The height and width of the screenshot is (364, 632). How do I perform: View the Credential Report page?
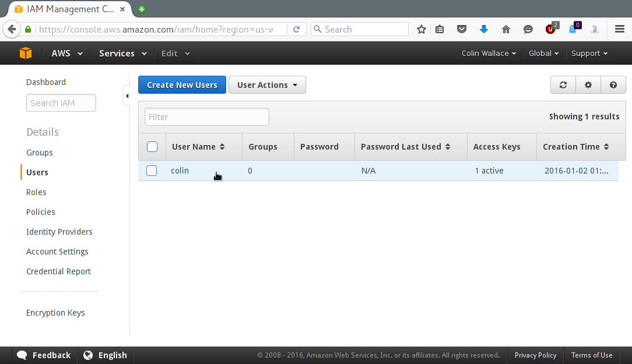pos(58,271)
